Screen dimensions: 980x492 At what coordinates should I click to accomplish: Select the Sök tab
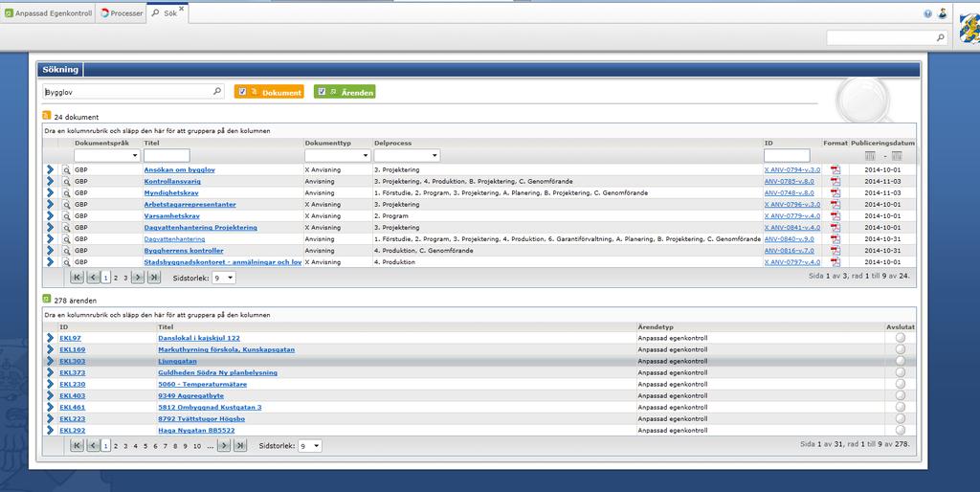(x=165, y=13)
